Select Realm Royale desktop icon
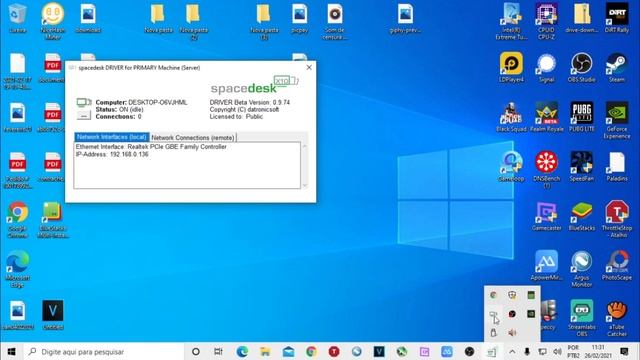Viewport: 640px width, 360px height. tap(547, 117)
